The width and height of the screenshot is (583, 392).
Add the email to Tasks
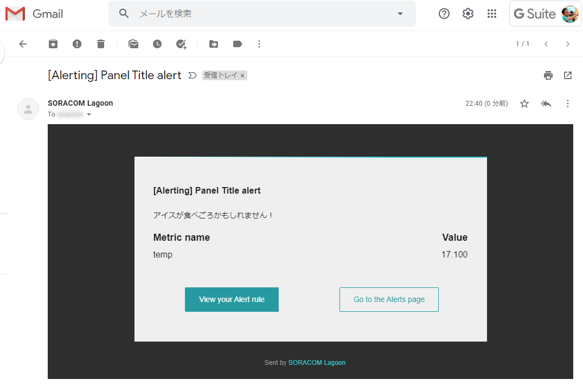coord(181,44)
